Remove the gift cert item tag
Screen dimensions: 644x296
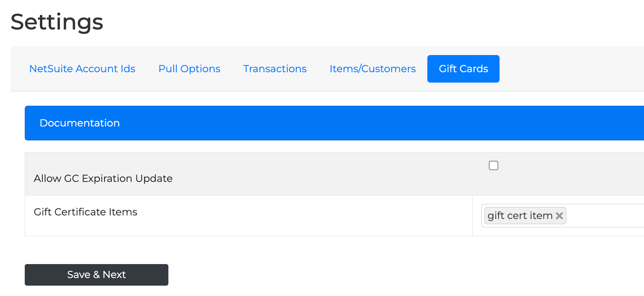[x=559, y=216]
